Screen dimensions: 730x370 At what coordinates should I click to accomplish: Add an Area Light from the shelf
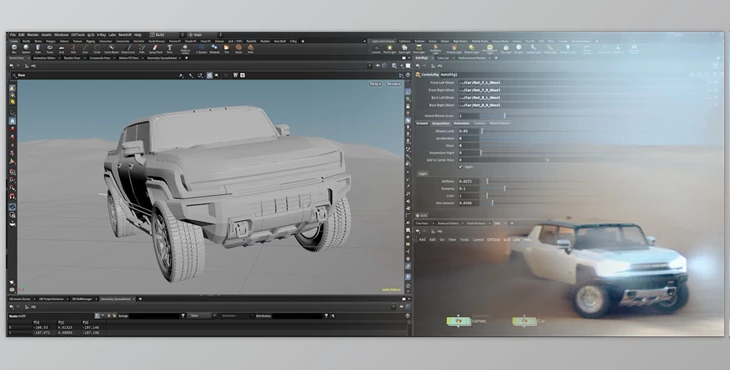click(x=419, y=48)
